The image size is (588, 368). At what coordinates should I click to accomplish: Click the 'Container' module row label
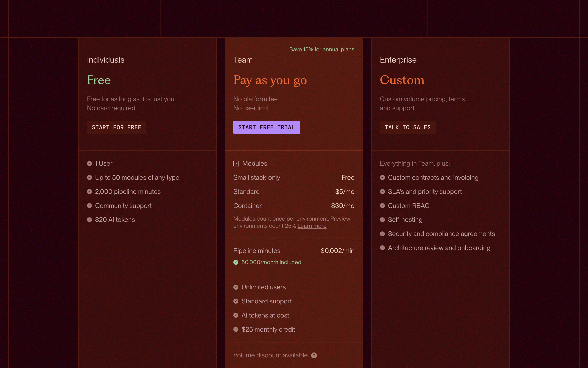247,206
